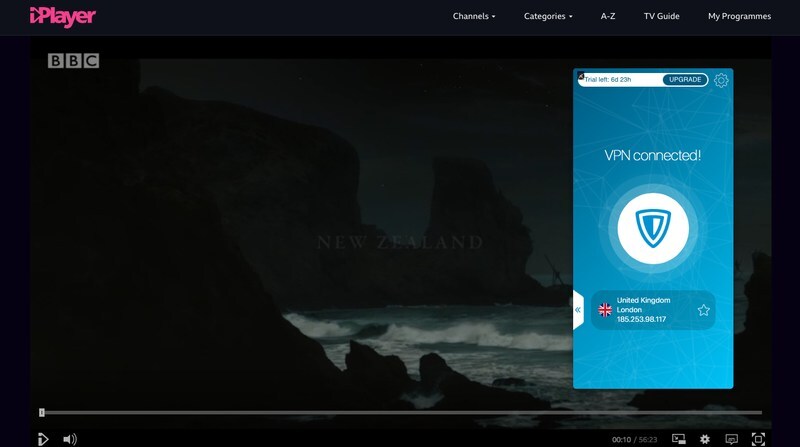This screenshot has height=447, width=800.
Task: Click the IP address 185.253.98.117
Action: 641,319
